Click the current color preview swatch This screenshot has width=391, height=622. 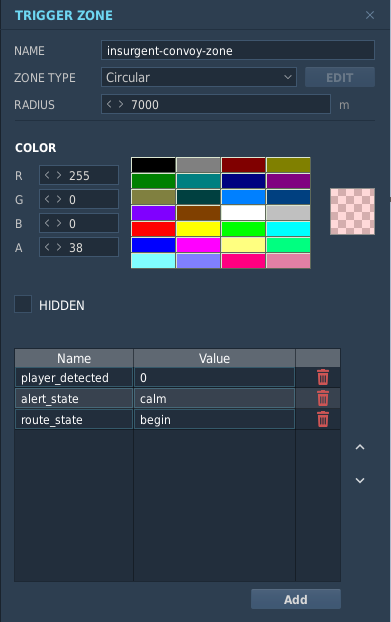353,211
